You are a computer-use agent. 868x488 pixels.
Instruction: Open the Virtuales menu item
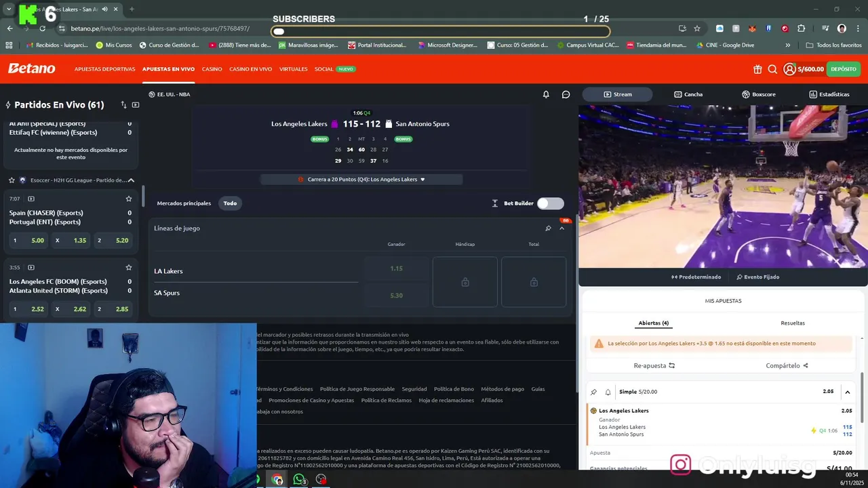point(293,69)
